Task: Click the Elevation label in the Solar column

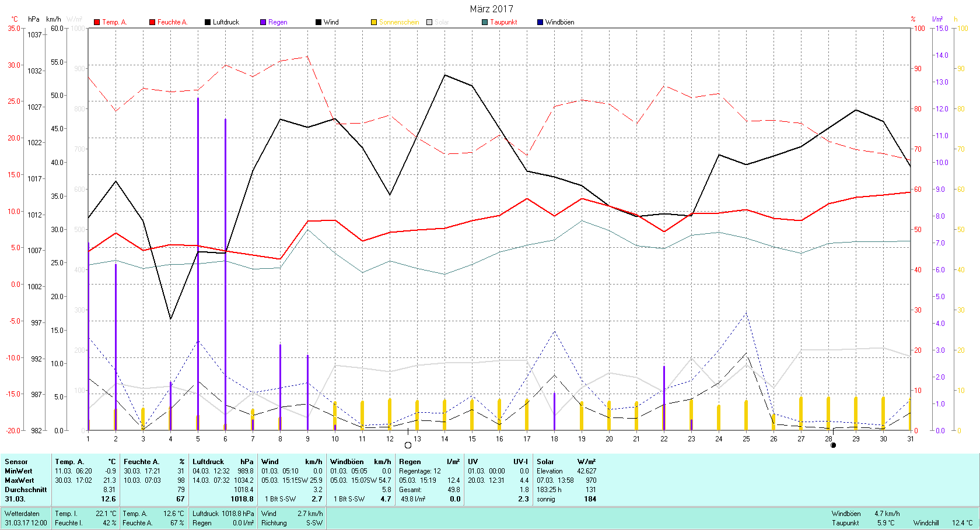Action: pos(550,471)
